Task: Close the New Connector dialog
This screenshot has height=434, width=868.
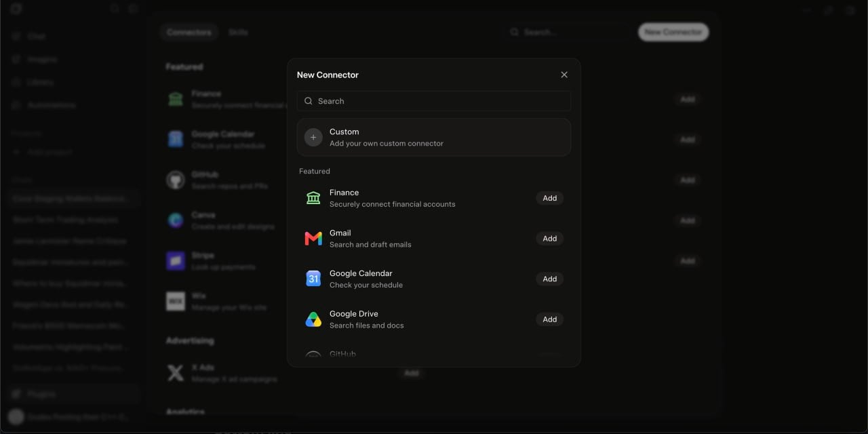Action: (x=564, y=75)
